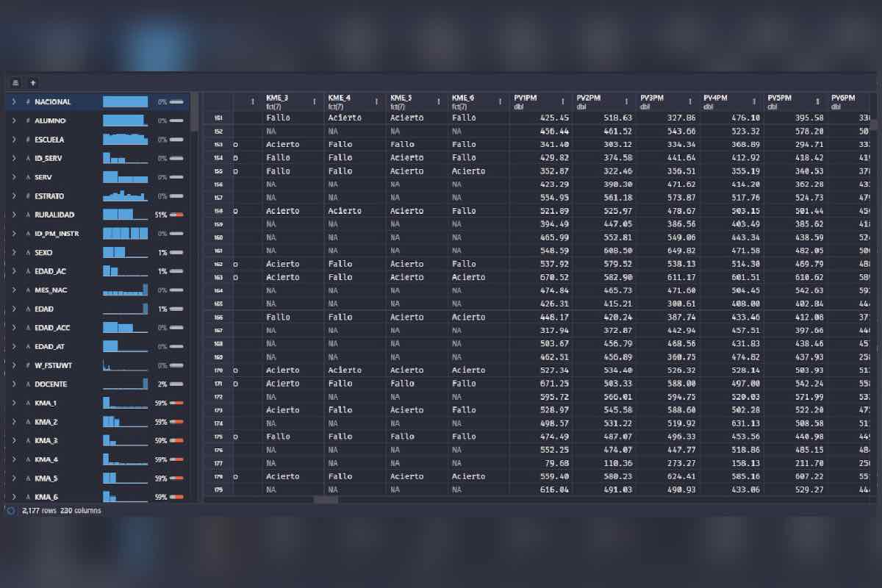Select row number 163 in the data grid
The height and width of the screenshot is (588, 882).
coord(218,278)
